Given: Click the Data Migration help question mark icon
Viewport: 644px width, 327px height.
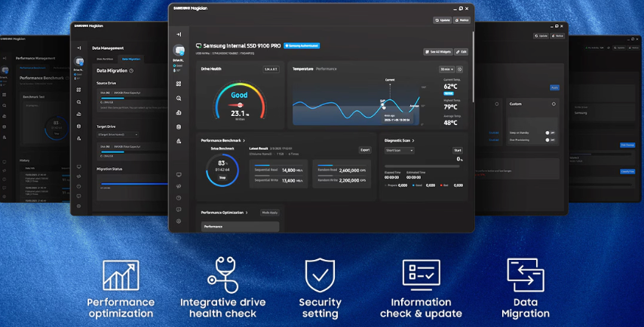Looking at the screenshot, I should pyautogui.click(x=131, y=71).
